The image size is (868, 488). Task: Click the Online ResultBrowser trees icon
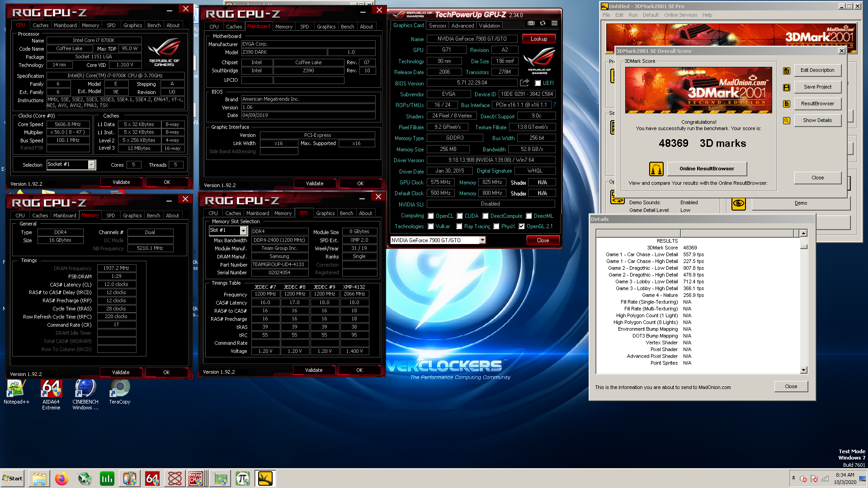pyautogui.click(x=656, y=169)
